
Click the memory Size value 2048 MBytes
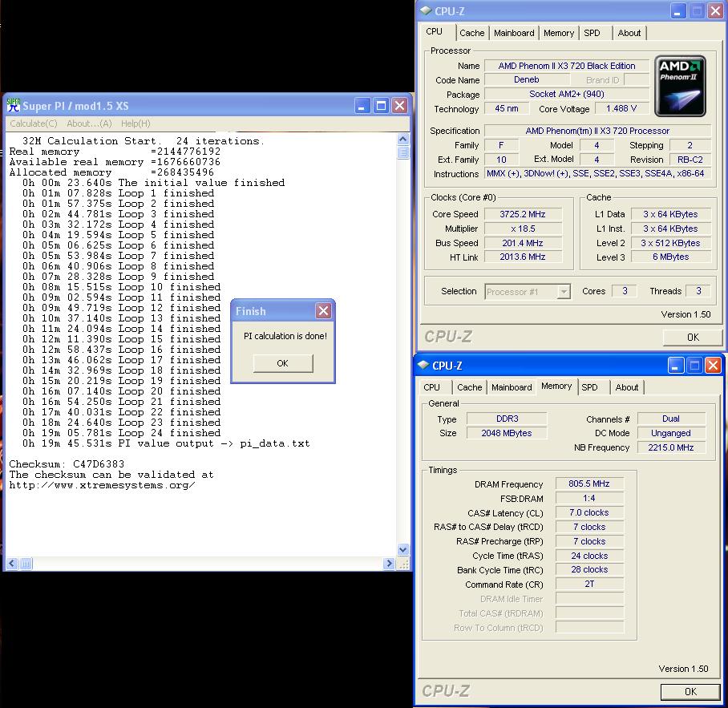(x=507, y=433)
